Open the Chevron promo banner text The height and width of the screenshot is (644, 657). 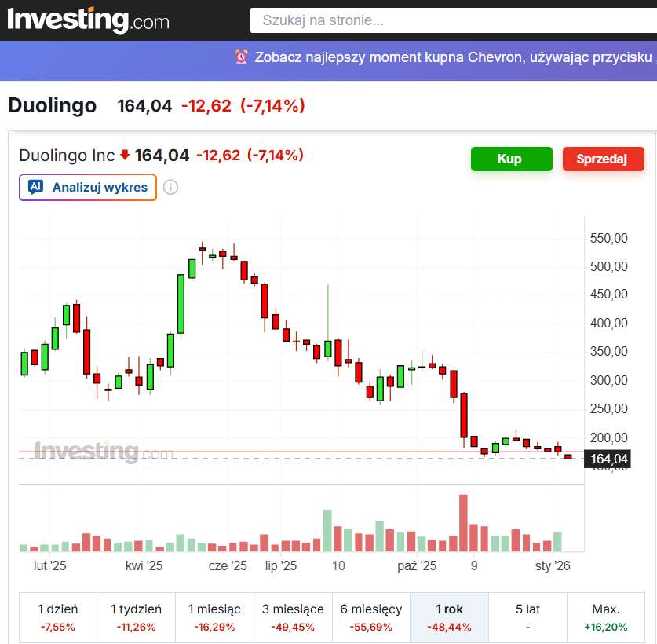coord(455,57)
